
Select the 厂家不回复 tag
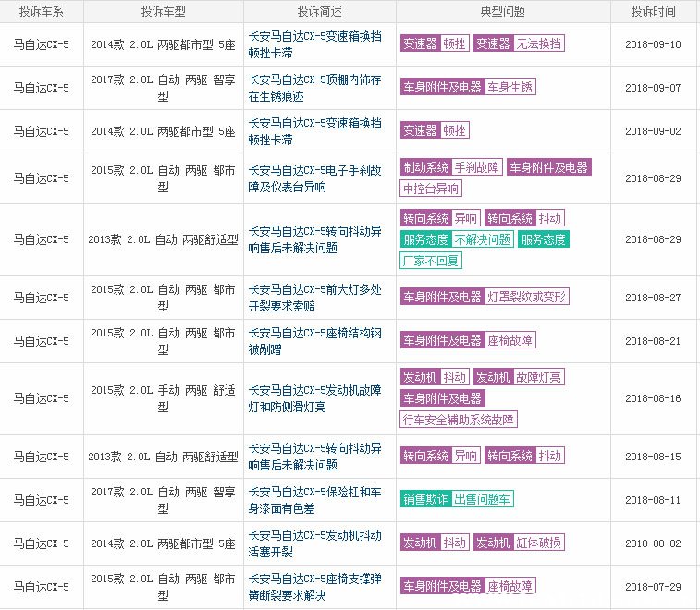coord(431,260)
